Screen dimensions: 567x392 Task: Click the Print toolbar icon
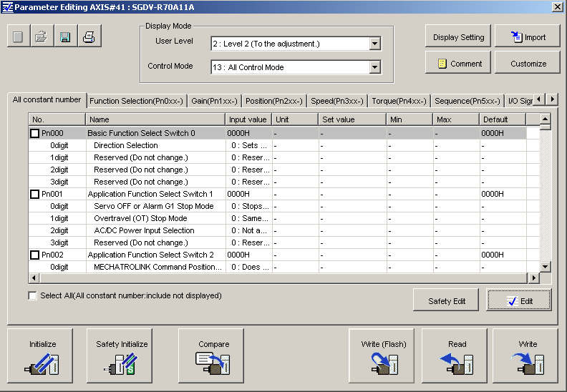click(89, 36)
